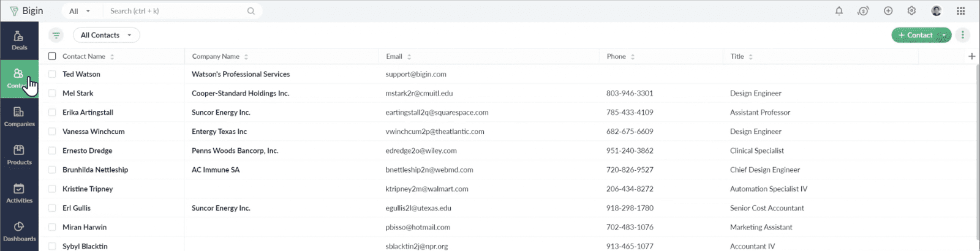Open contact Mel Stark
Viewport: 980px width, 251px height.
(x=78, y=93)
